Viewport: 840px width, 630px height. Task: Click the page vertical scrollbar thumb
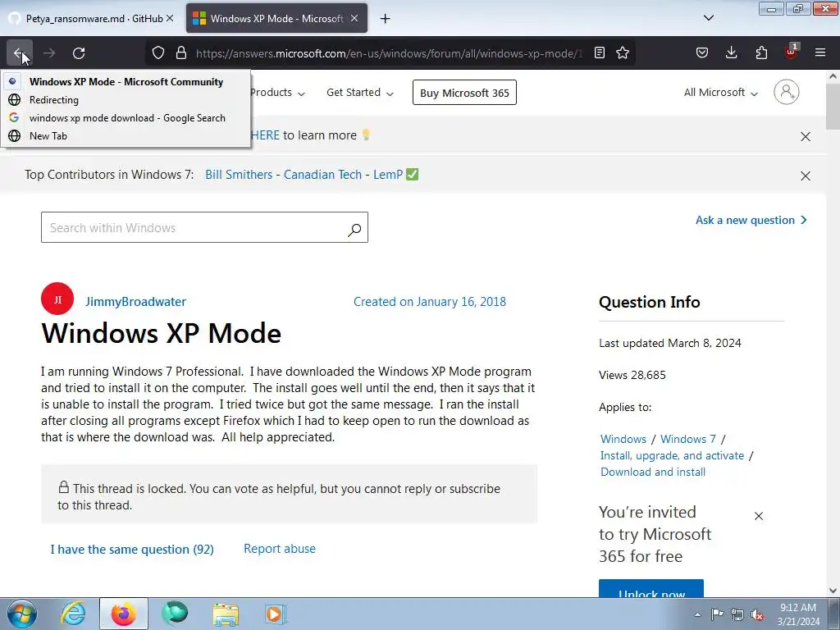pyautogui.click(x=833, y=106)
